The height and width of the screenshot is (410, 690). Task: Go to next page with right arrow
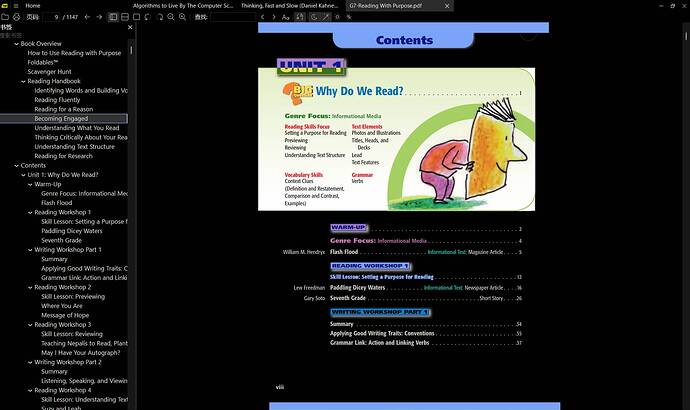pyautogui.click(x=99, y=17)
